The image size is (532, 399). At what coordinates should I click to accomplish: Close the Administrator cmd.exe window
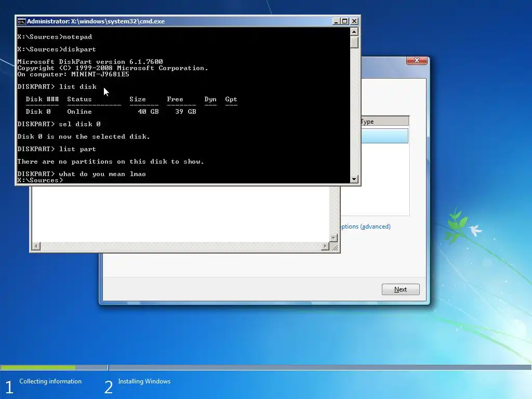pos(354,21)
